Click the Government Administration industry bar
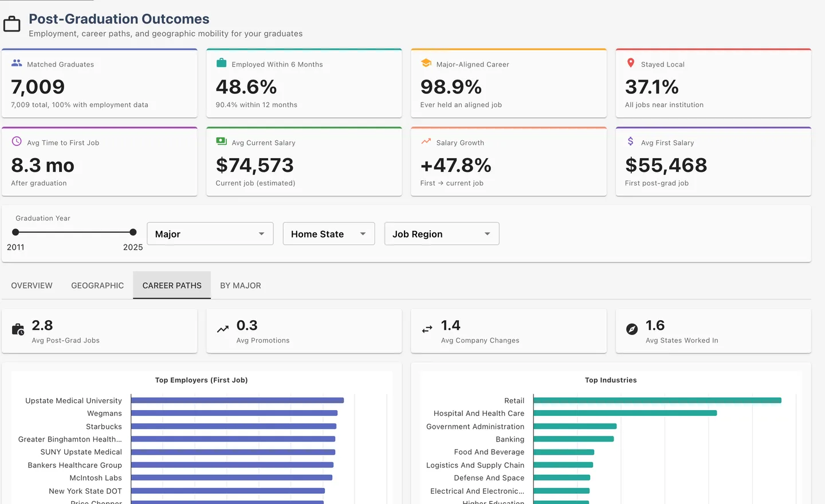Screen dimensions: 825x504 [x=575, y=426]
